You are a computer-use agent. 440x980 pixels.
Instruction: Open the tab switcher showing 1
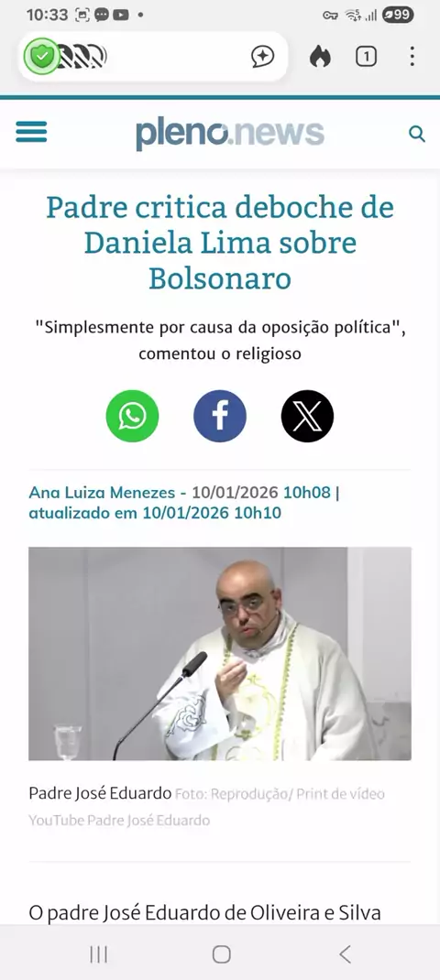pos(366,57)
